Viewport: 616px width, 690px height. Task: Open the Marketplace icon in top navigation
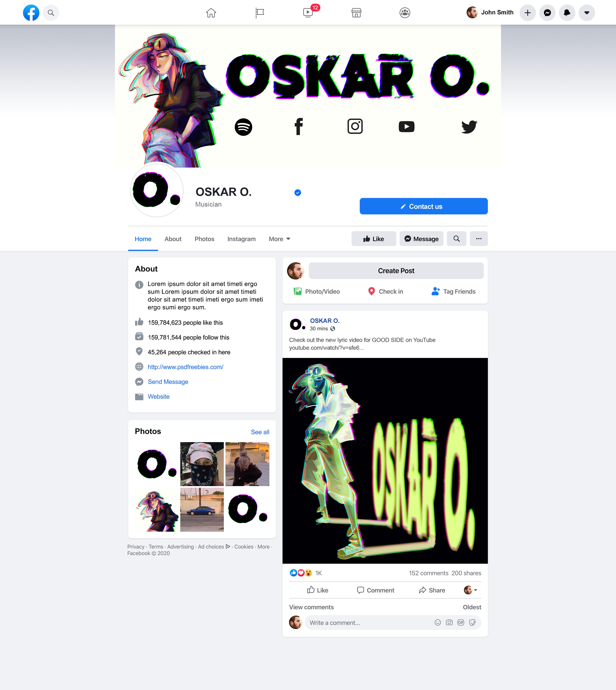click(x=356, y=13)
